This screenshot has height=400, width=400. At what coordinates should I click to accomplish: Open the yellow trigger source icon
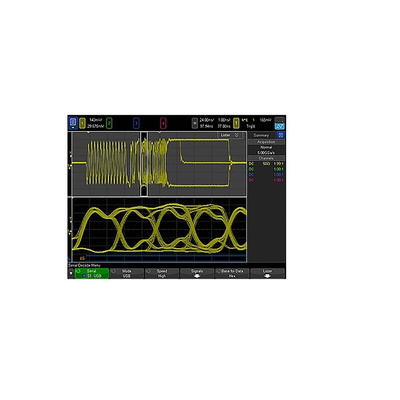236,123
